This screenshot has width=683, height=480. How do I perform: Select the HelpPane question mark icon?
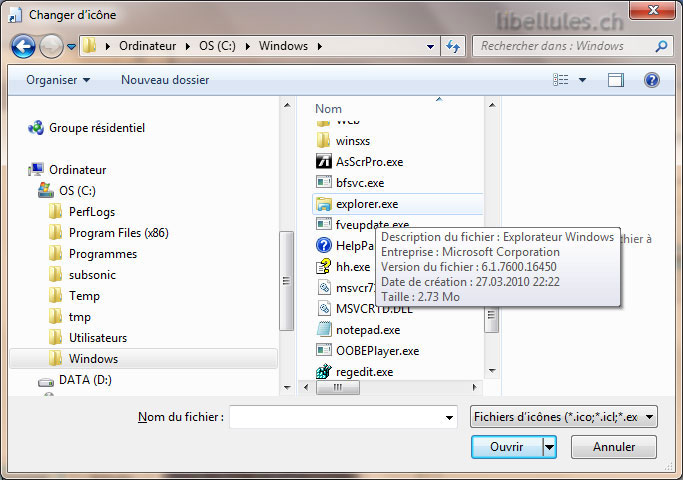(324, 245)
